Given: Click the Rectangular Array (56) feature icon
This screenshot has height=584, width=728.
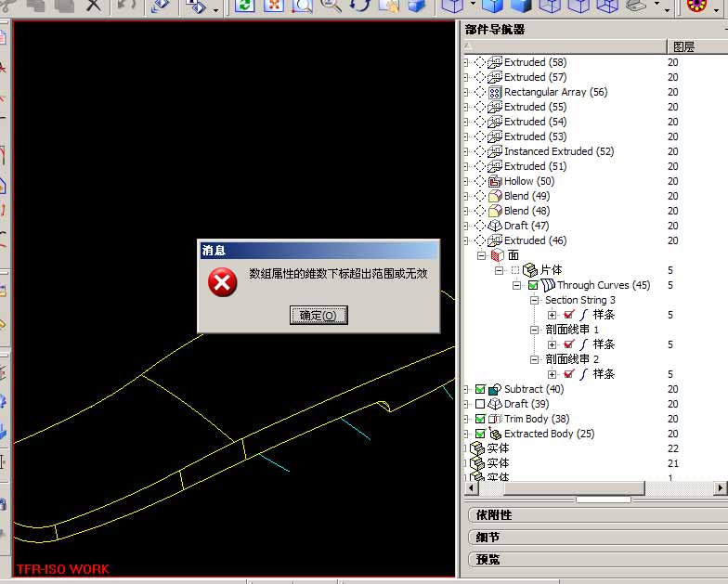Looking at the screenshot, I should pyautogui.click(x=494, y=93).
